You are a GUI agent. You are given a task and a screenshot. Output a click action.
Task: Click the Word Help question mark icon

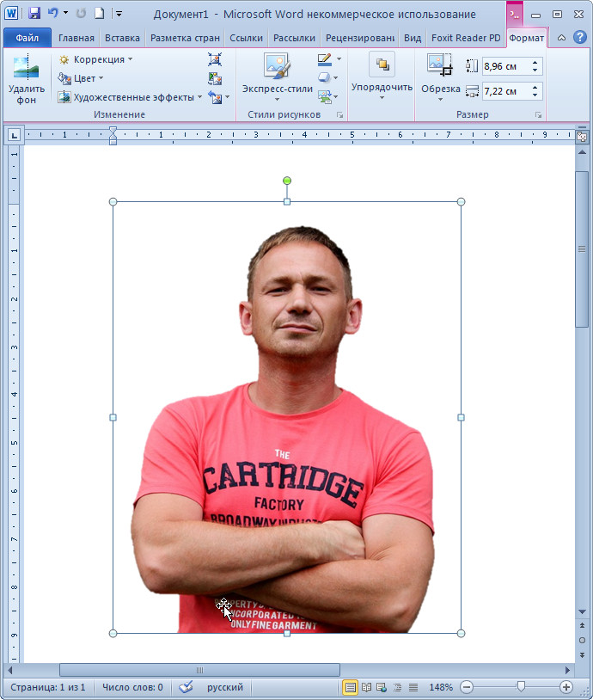pyautogui.click(x=578, y=38)
